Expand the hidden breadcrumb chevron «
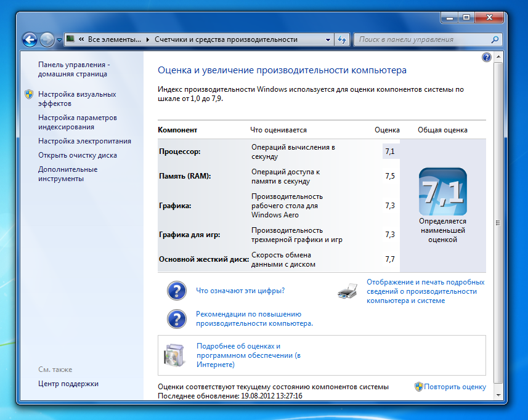The width and height of the screenshot is (528, 420). pyautogui.click(x=81, y=39)
